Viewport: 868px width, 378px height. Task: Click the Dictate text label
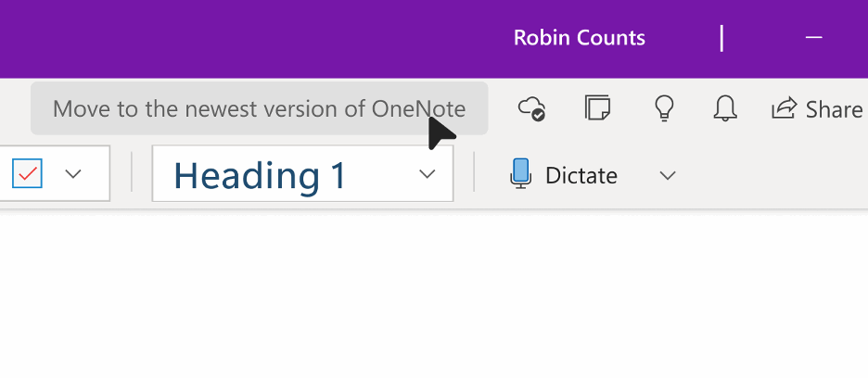tap(581, 175)
